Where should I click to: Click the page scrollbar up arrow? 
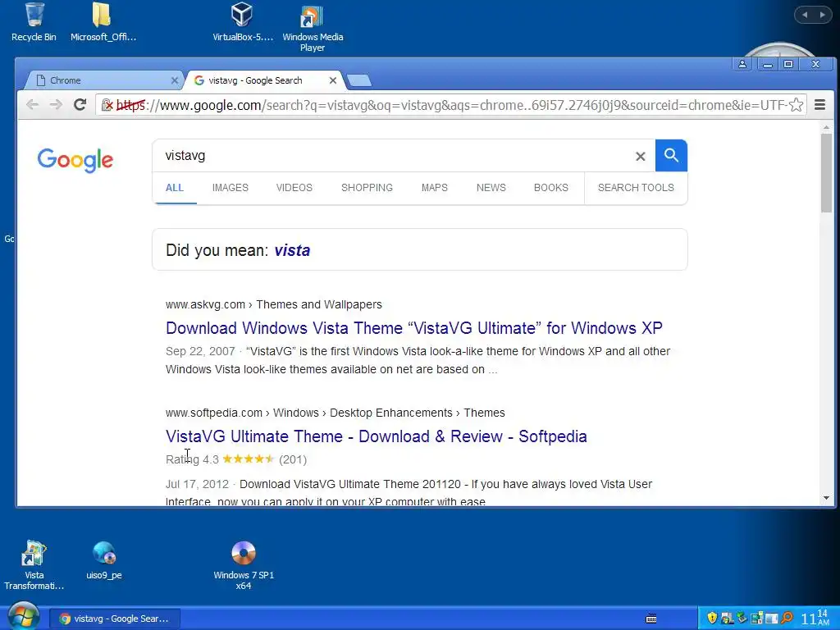pyautogui.click(x=826, y=127)
